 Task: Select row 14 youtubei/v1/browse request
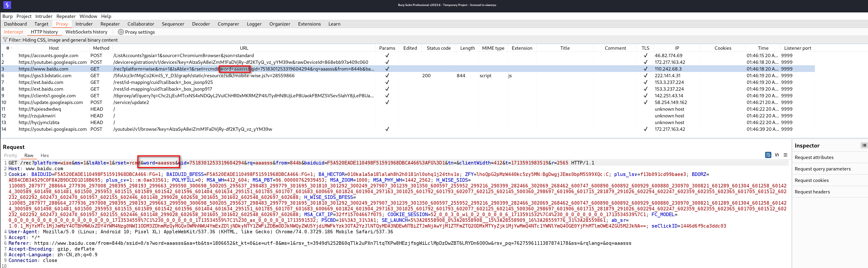[408, 129]
